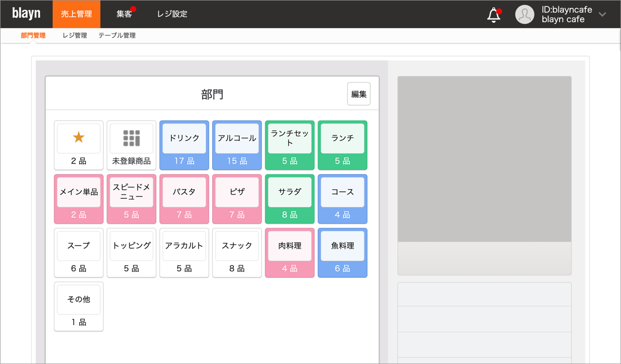621x364 pixels.
Task: Select the 部門管理 sub-tab
Action: [33, 36]
